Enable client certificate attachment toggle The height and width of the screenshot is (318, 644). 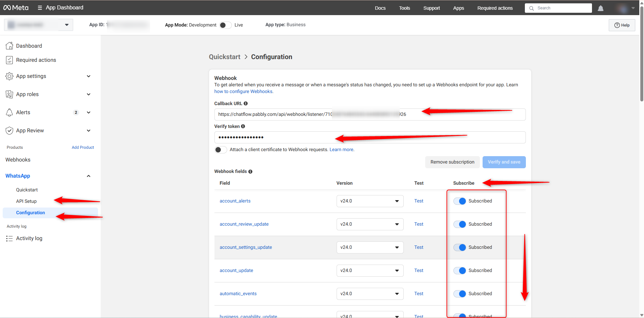click(220, 150)
